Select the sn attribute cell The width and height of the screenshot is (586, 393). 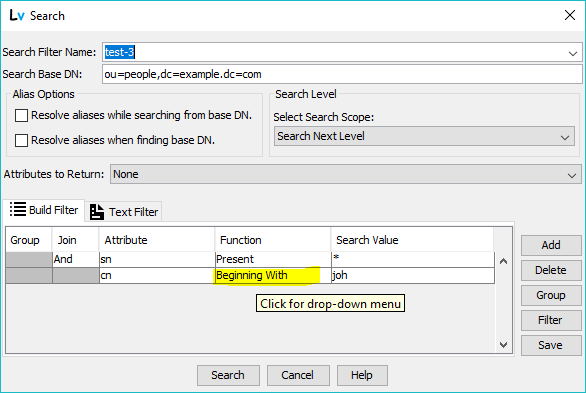coord(157,259)
